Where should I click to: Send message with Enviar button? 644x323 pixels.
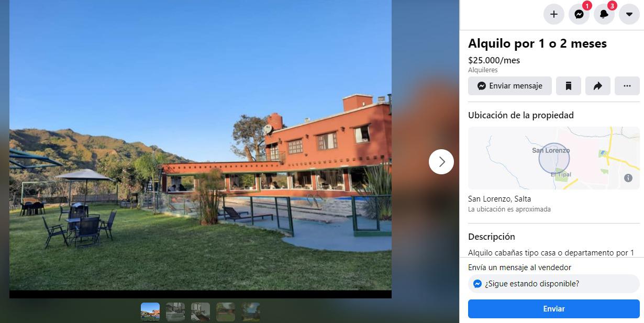point(554,309)
